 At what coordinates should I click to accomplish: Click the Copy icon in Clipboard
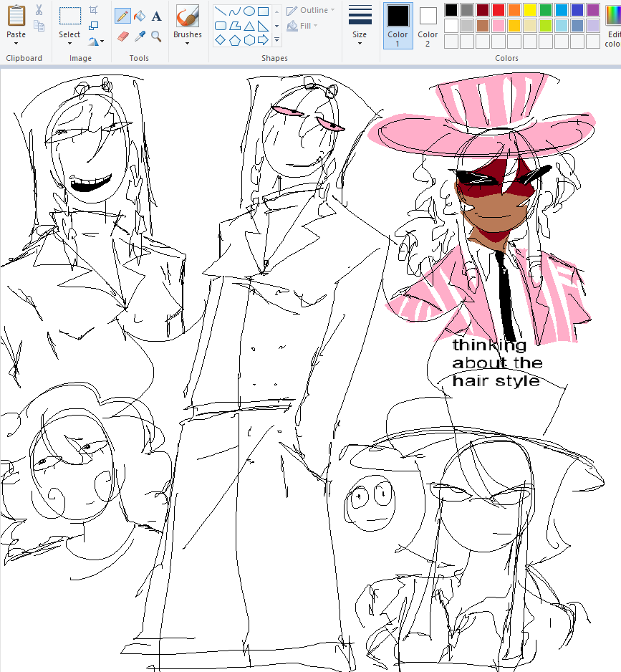39,26
